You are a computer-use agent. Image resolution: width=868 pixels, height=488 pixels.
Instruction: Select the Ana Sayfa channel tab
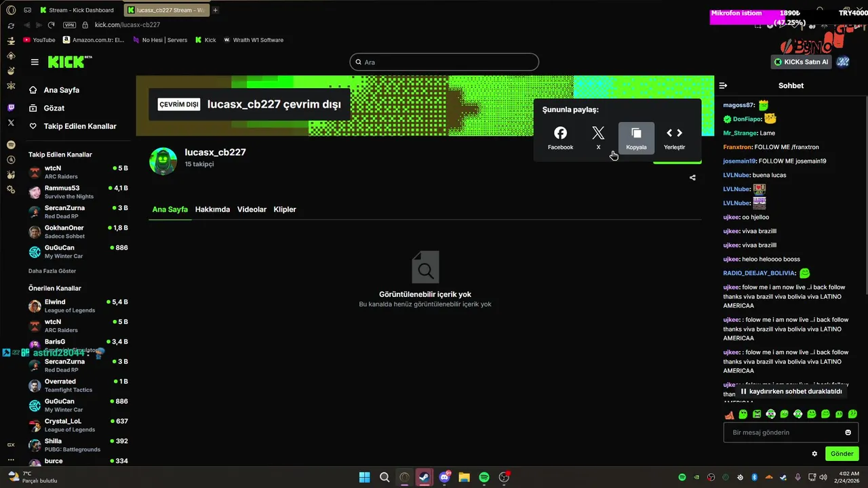pos(170,209)
